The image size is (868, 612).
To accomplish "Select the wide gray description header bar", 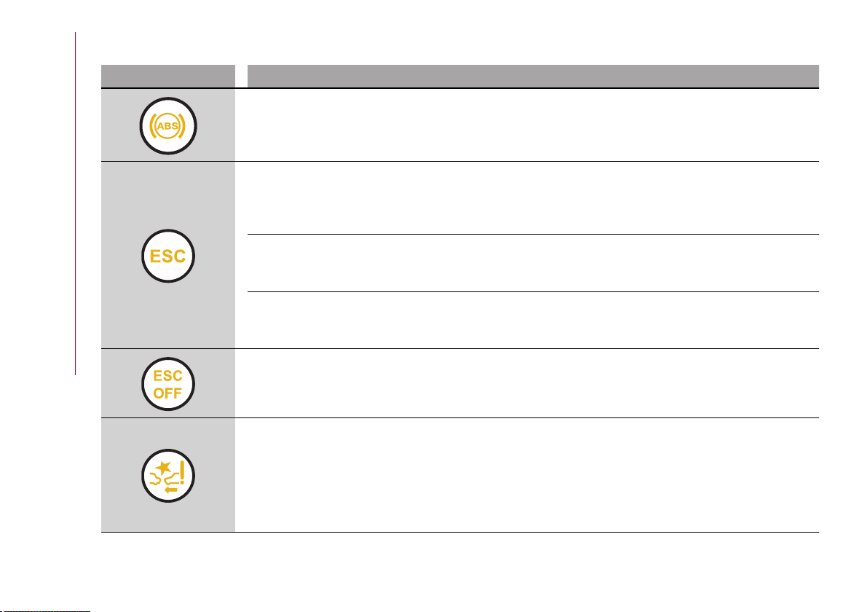I will point(533,76).
